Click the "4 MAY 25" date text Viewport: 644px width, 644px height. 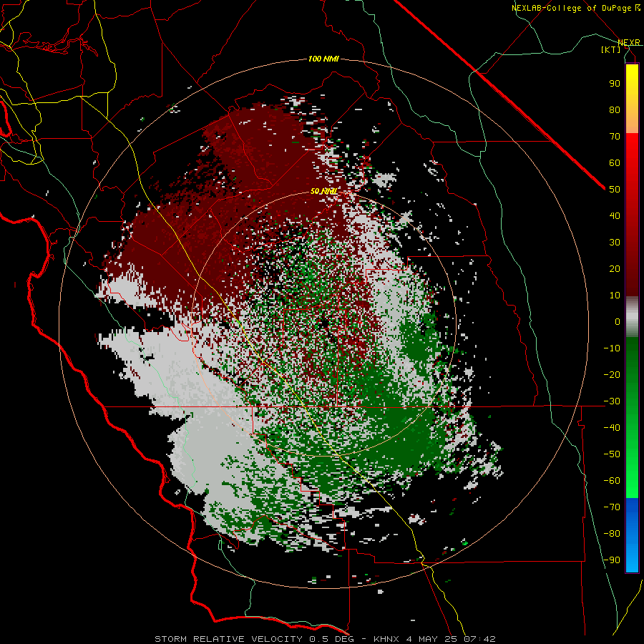pos(432,639)
